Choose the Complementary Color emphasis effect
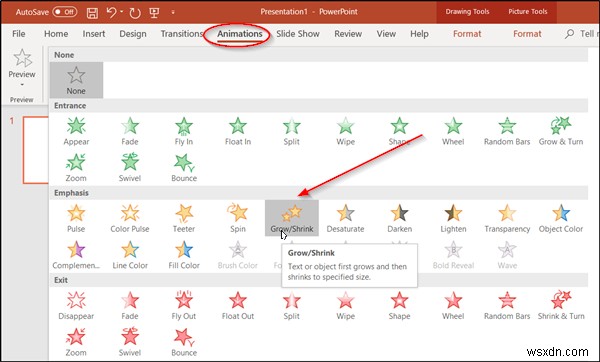The image size is (600, 362). point(76,255)
